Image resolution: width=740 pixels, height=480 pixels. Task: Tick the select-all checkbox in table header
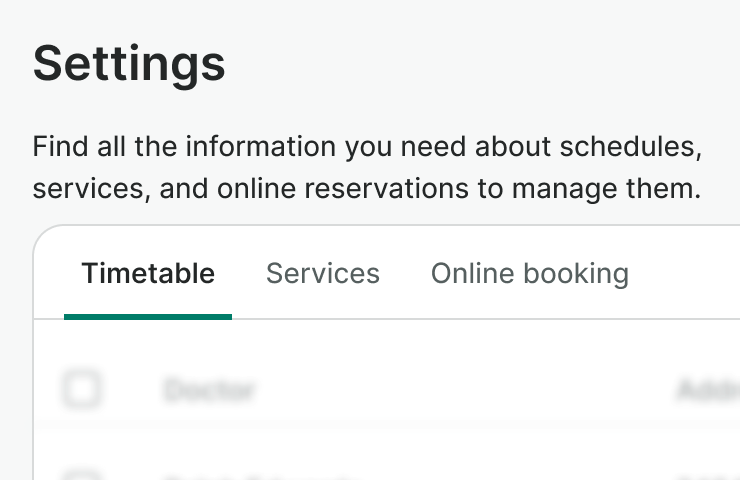click(82, 389)
